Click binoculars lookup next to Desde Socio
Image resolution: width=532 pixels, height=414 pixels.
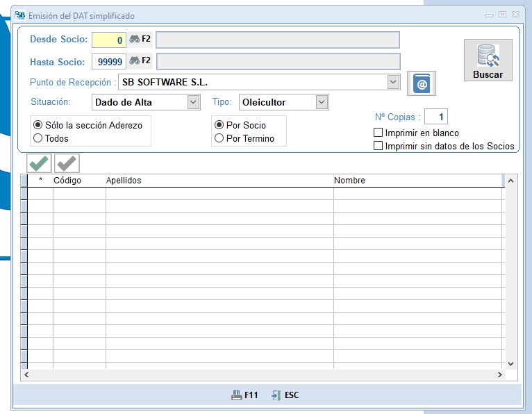[x=135, y=40]
